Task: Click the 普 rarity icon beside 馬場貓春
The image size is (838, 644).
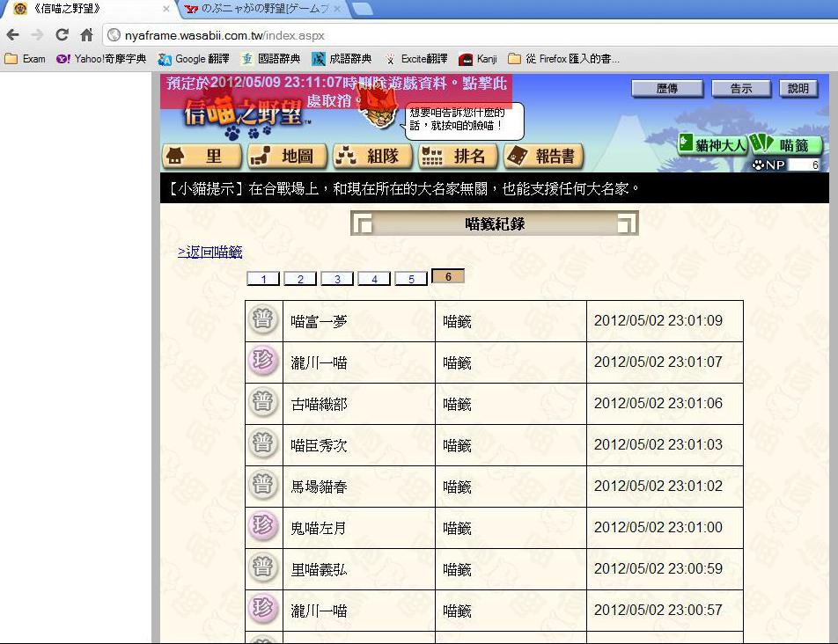Action: (x=263, y=485)
